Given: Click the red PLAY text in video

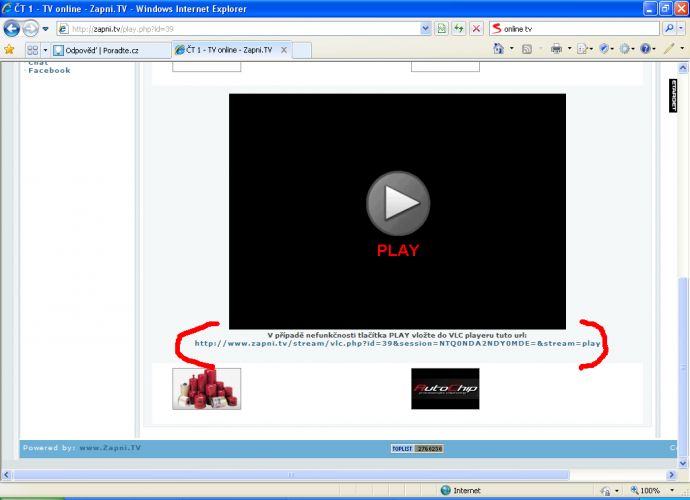Looking at the screenshot, I should (398, 250).
